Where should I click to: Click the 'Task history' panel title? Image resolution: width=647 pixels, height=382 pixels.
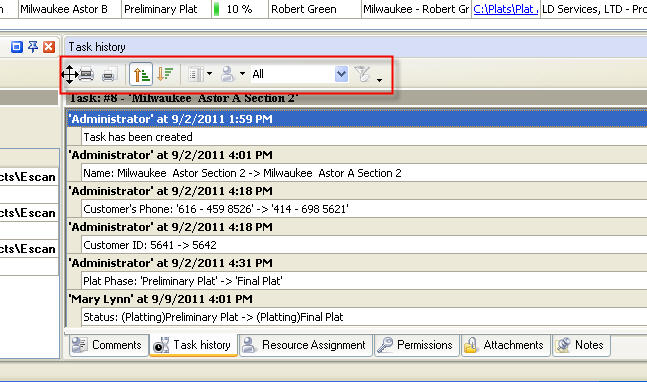pos(97,47)
